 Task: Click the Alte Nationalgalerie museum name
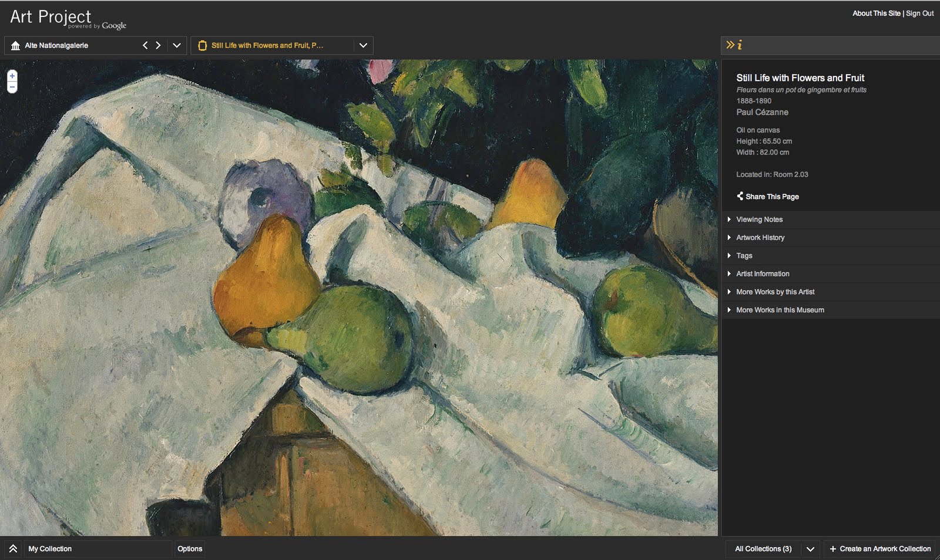tap(56, 45)
